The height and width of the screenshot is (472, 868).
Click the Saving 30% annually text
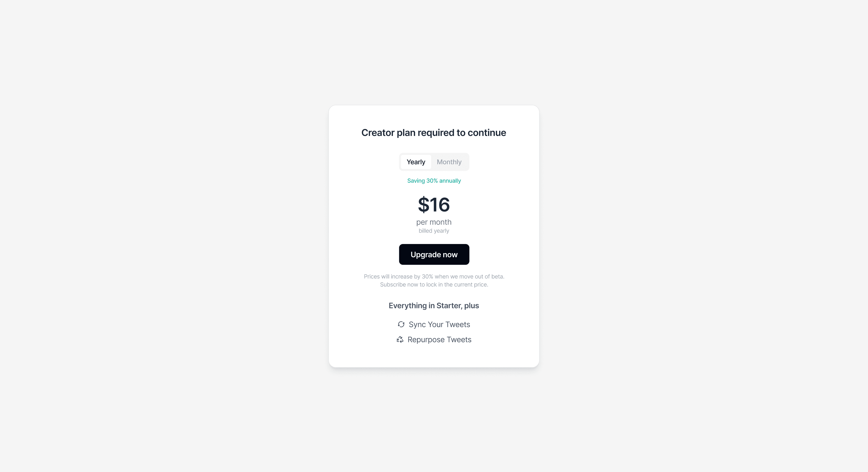[x=434, y=180]
